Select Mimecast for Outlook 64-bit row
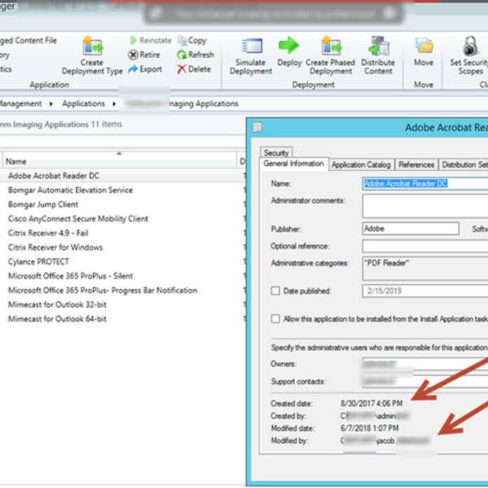 pyautogui.click(x=123, y=319)
